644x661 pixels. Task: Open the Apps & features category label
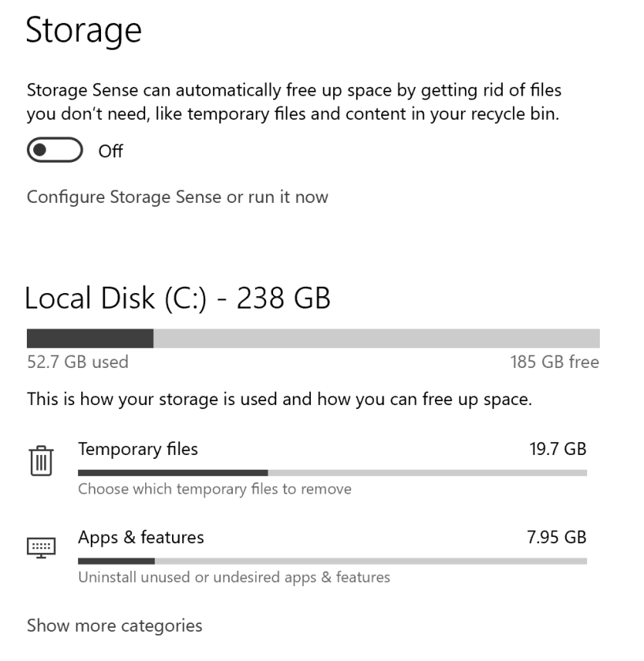[140, 538]
